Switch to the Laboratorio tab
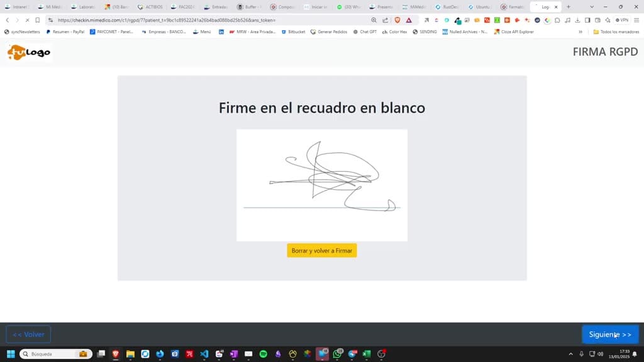The width and height of the screenshot is (644, 362). [x=84, y=7]
